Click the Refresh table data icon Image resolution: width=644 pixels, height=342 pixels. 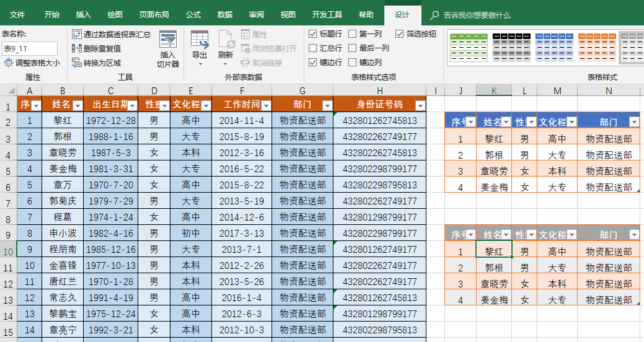point(226,40)
